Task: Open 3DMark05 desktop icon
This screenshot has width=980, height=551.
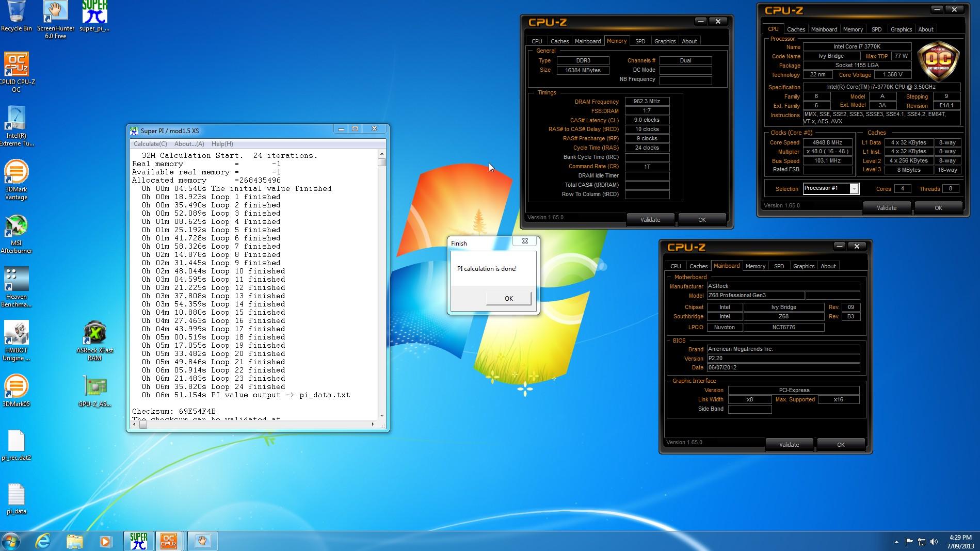Action: pyautogui.click(x=17, y=391)
